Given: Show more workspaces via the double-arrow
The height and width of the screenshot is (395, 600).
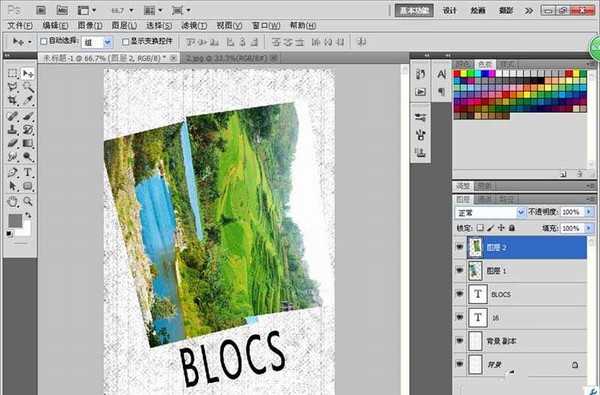Looking at the screenshot, I should pos(529,10).
